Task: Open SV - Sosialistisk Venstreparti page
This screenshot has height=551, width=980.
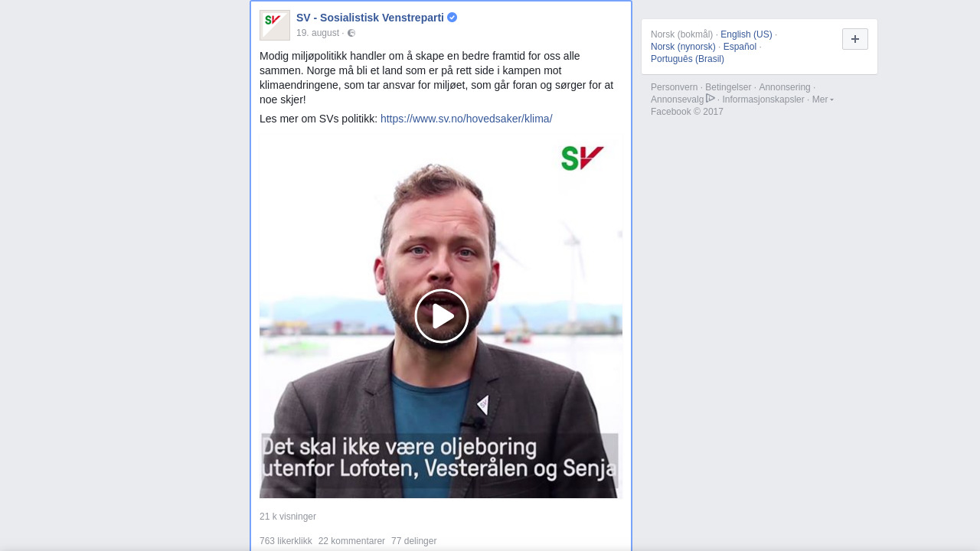Action: [x=370, y=18]
